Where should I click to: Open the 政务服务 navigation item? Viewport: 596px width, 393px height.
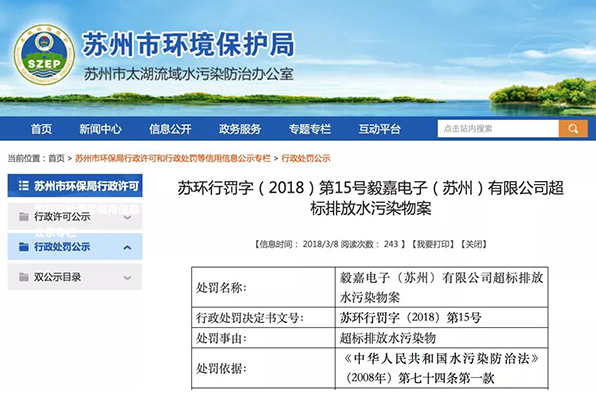coord(240,129)
